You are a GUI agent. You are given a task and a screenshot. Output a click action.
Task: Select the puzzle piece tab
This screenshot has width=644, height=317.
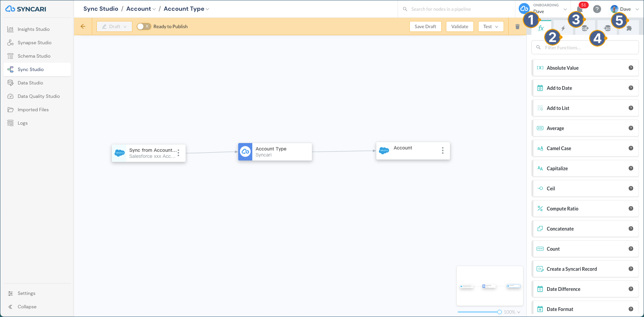(x=629, y=28)
